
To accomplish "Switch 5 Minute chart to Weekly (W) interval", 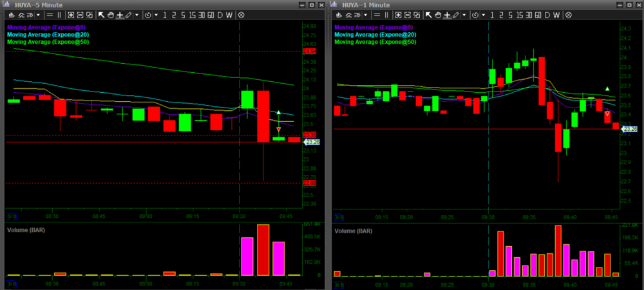I will pyautogui.click(x=229, y=14).
